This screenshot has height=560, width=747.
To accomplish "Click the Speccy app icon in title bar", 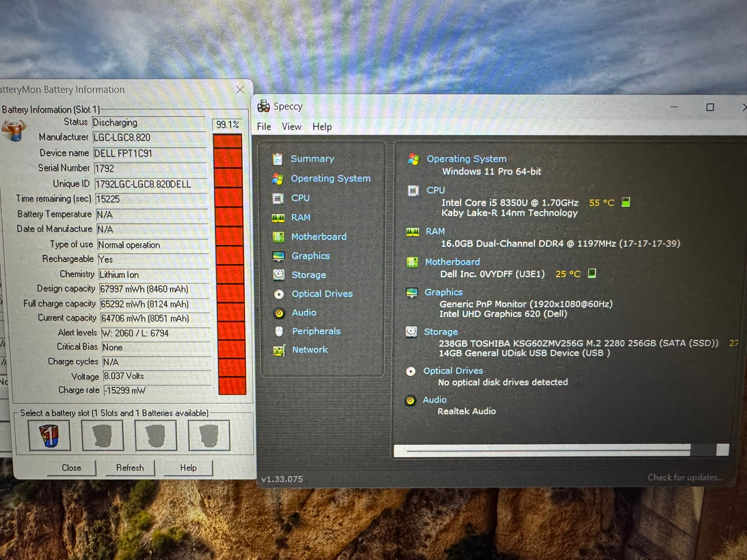I will click(x=263, y=106).
